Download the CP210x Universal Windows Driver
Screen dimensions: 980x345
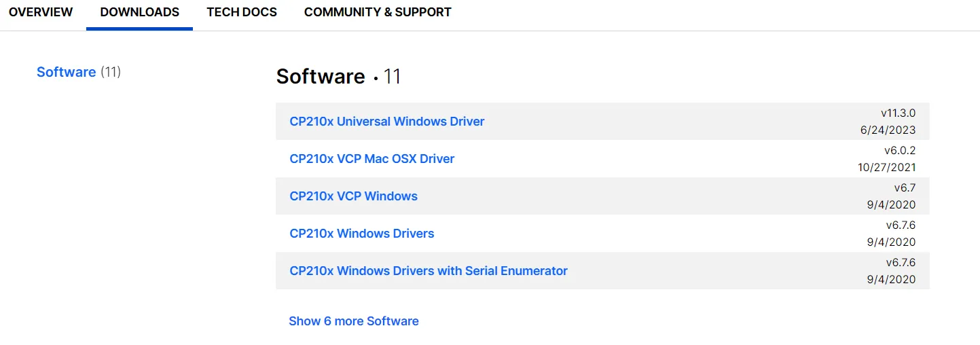click(387, 122)
